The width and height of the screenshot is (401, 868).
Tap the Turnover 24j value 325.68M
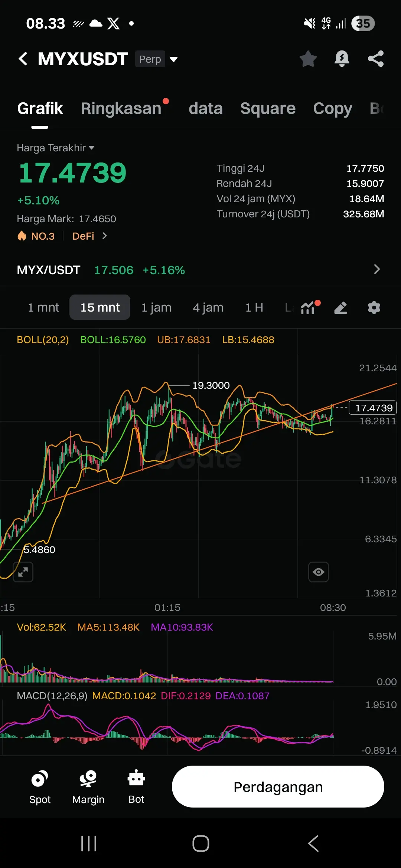(x=363, y=214)
